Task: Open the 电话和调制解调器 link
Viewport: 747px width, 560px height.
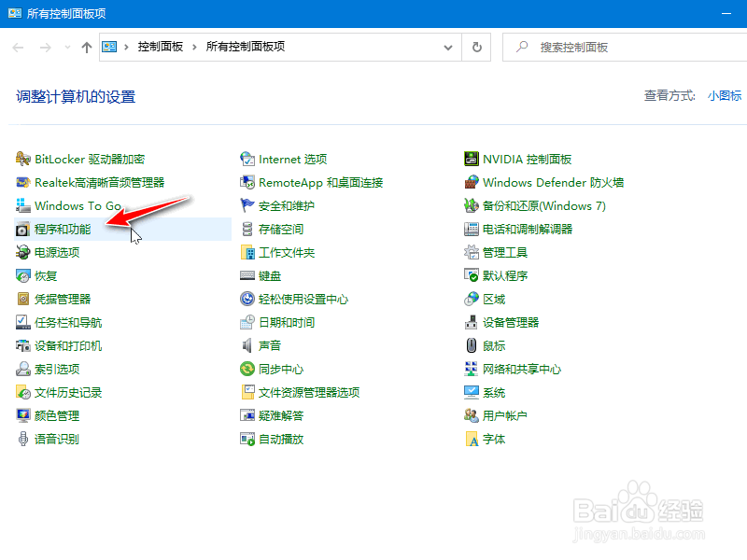Action: (528, 229)
